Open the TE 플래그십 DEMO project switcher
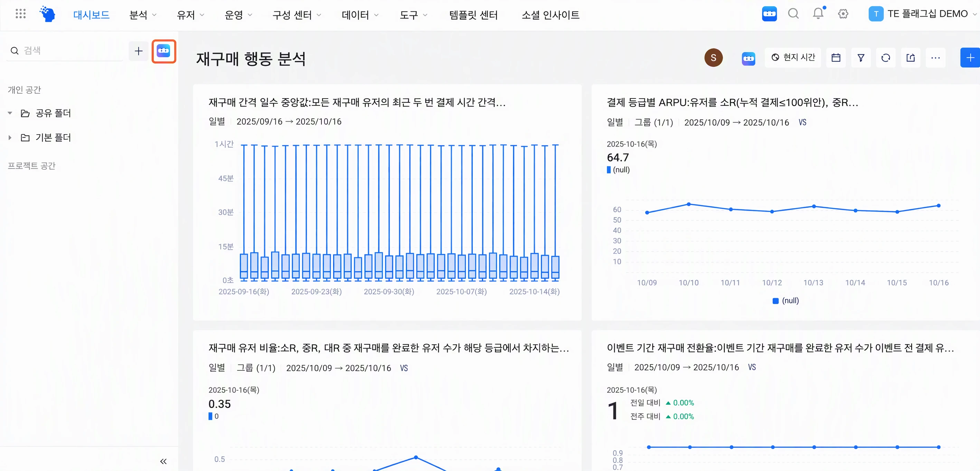Image resolution: width=980 pixels, height=471 pixels. [923, 14]
